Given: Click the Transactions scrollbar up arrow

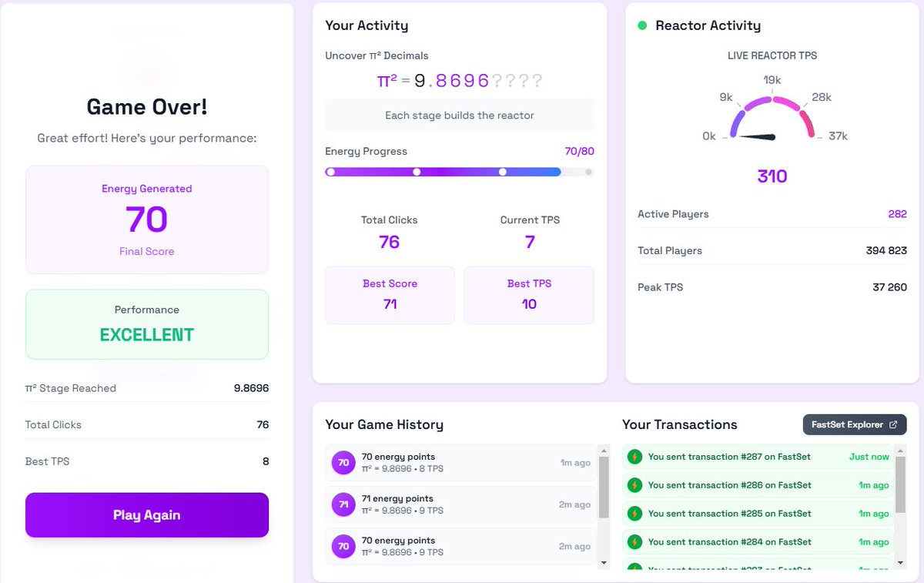Looking at the screenshot, I should pyautogui.click(x=901, y=450).
